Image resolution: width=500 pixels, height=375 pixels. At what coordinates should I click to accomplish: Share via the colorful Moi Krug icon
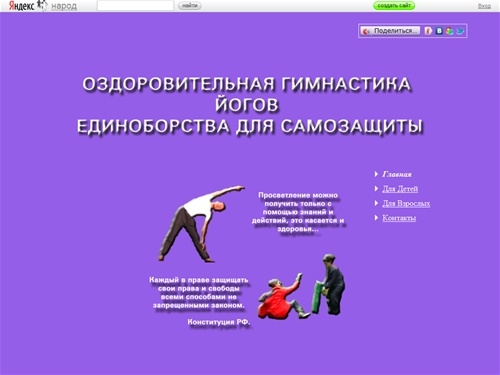click(x=450, y=31)
